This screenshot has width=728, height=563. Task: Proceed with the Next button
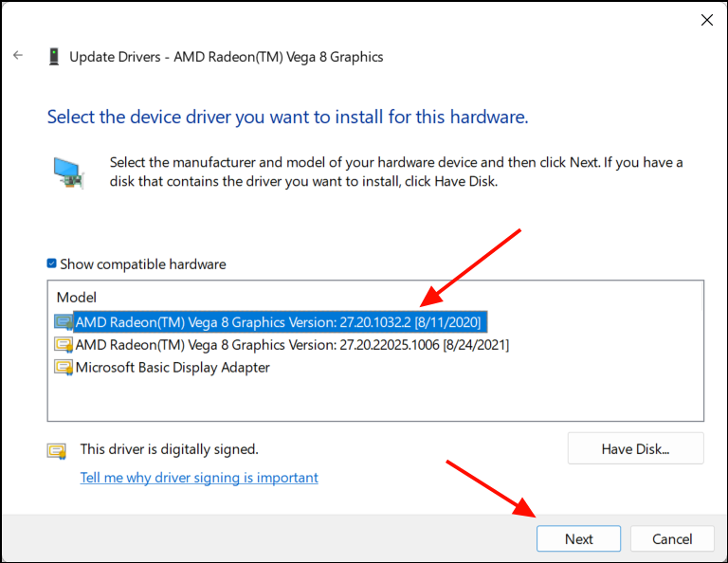pos(578,539)
